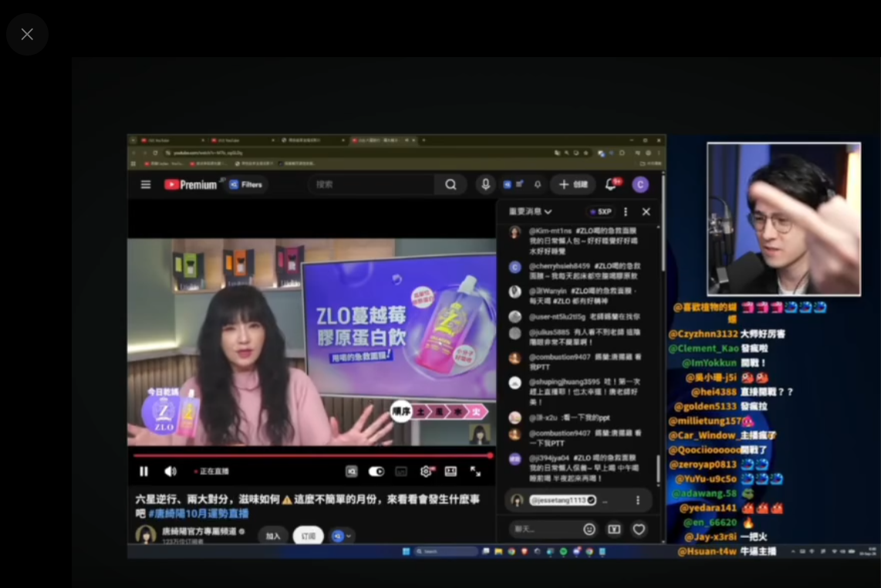Screen dimensions: 881x588
Task: Click the YouTube Premium logo
Action: pyautogui.click(x=191, y=184)
